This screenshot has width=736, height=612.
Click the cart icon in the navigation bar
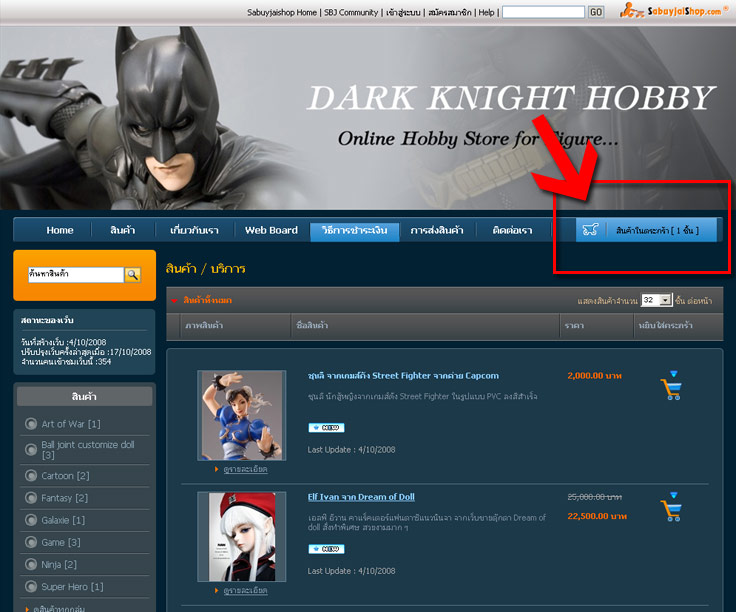(590, 230)
